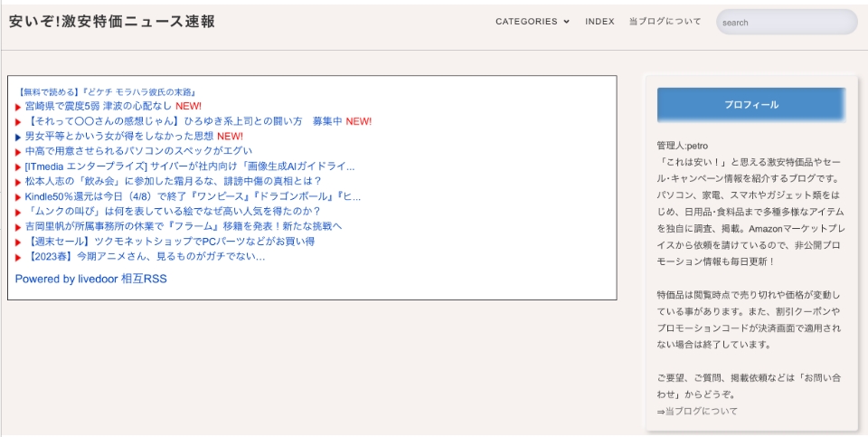The image size is (868, 437).
Task: Click the red arrow beside [ITmedia エンタープライズ]
Action: coord(18,167)
